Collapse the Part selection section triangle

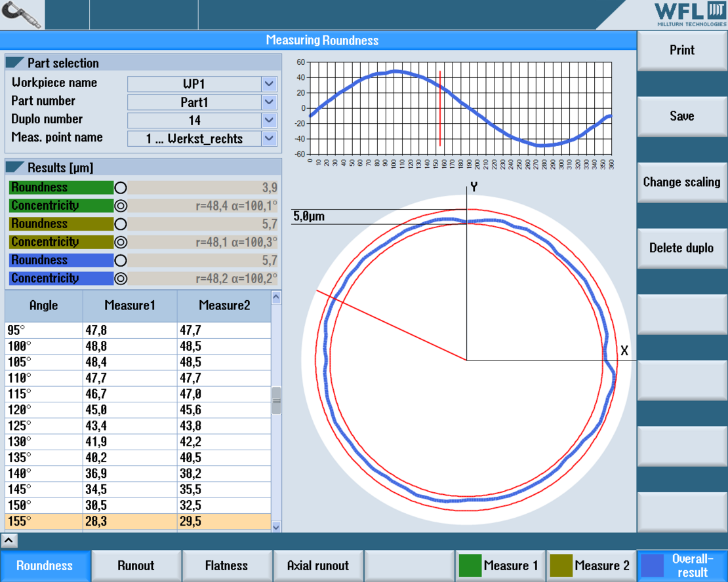(15, 62)
